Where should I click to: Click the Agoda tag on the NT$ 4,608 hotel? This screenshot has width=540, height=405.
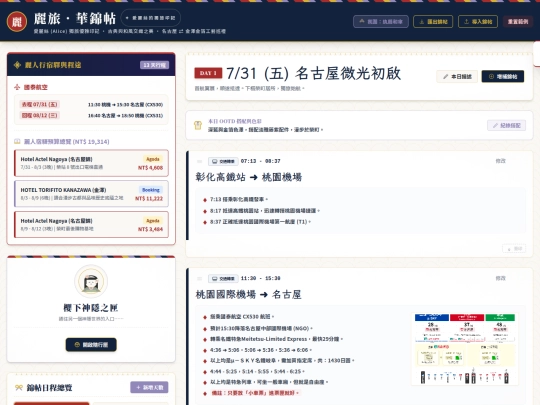(x=153, y=159)
